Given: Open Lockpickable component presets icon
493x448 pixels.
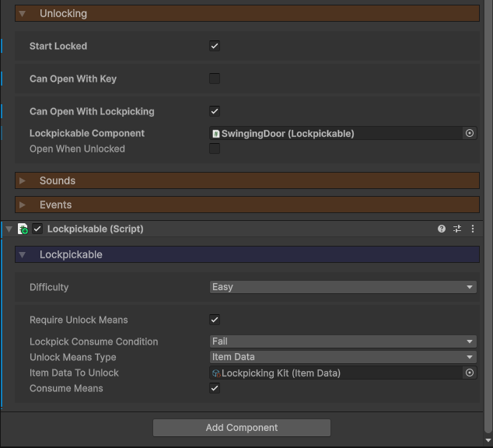Looking at the screenshot, I should (x=457, y=229).
